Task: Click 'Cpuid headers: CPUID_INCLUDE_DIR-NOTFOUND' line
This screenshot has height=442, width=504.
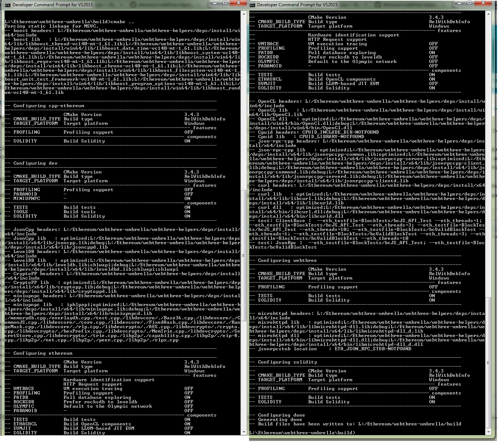Action: pyautogui.click(x=314, y=132)
